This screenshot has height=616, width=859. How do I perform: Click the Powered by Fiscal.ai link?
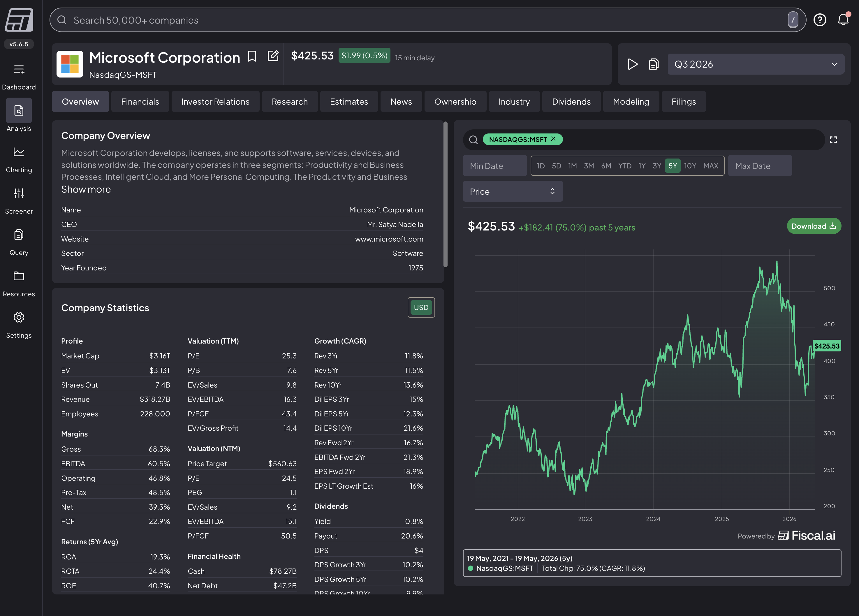(786, 535)
